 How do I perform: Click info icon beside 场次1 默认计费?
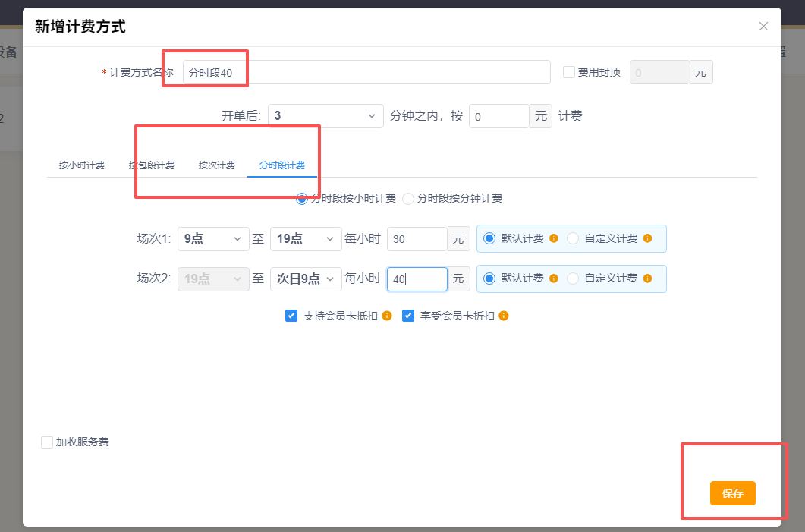554,238
